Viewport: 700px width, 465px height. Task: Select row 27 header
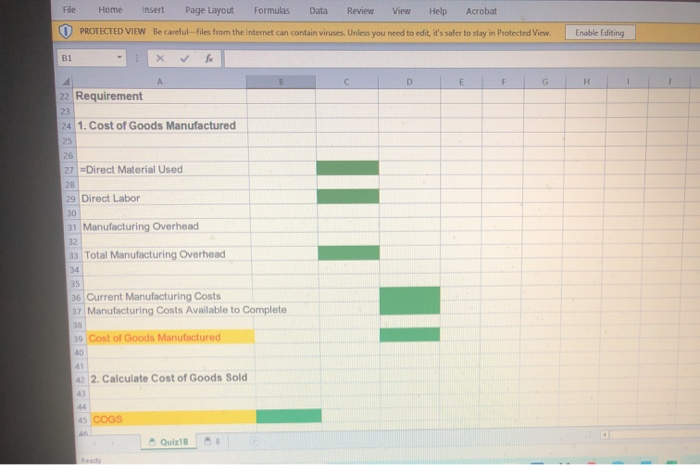pos(69,170)
